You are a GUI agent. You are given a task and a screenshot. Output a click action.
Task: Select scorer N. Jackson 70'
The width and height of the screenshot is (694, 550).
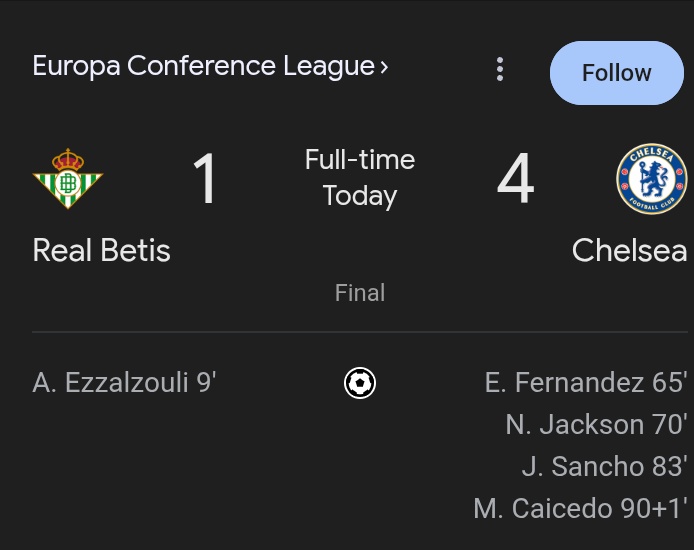[x=597, y=424]
